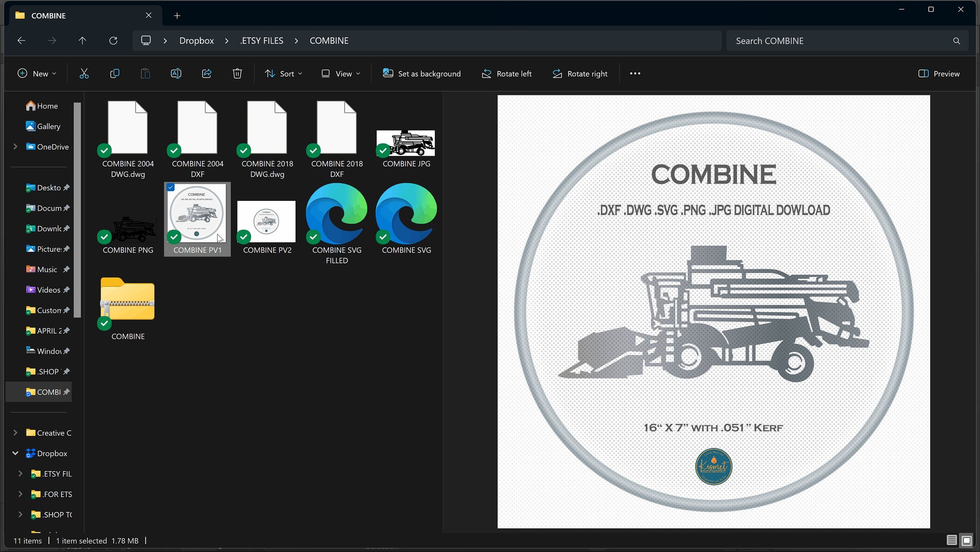Switch to details list view icon
Viewport: 980px width, 552px height.
coord(951,540)
